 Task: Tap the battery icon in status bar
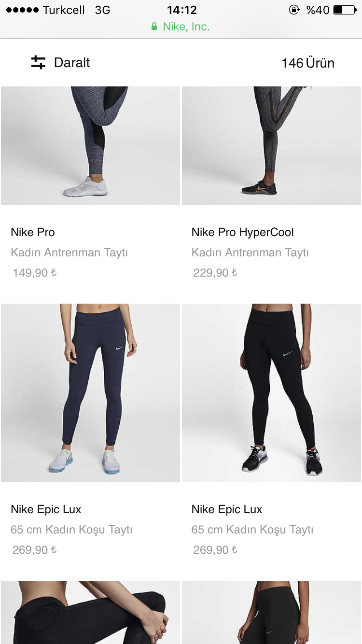coord(344,10)
